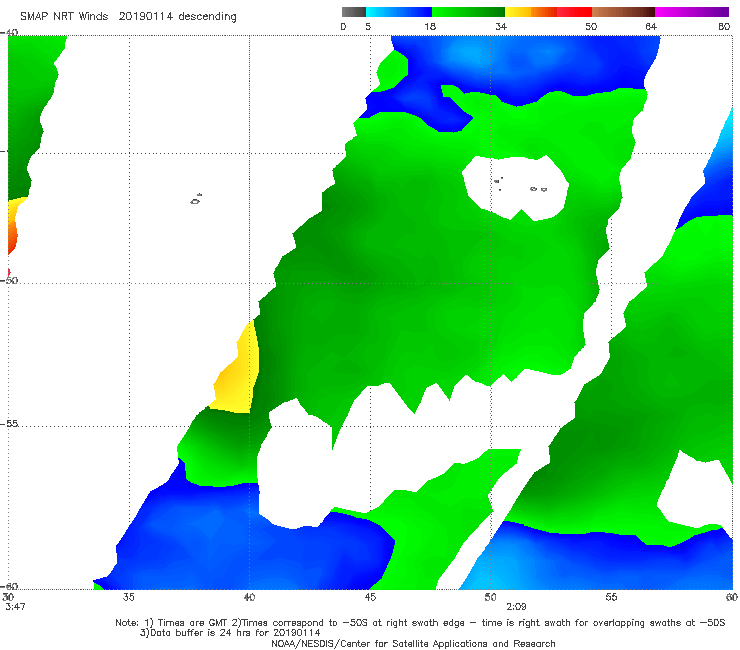Click latitude axis label '-55'

coord(9,423)
